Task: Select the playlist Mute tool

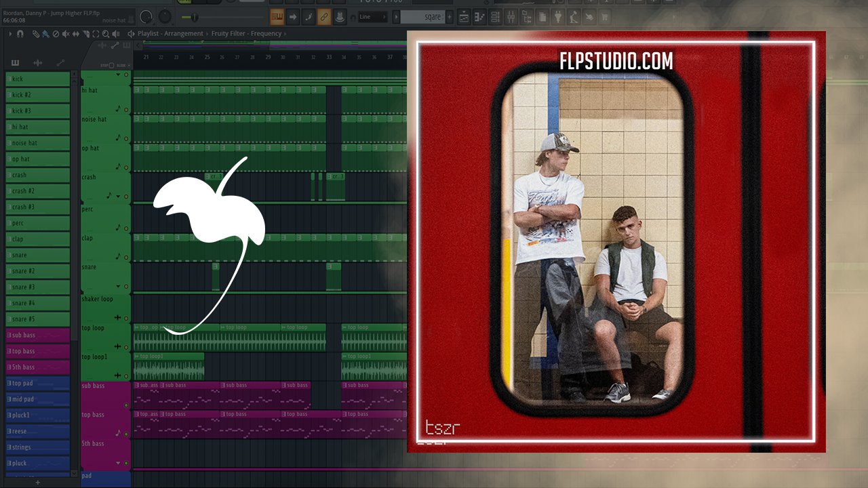Action: pyautogui.click(x=66, y=34)
